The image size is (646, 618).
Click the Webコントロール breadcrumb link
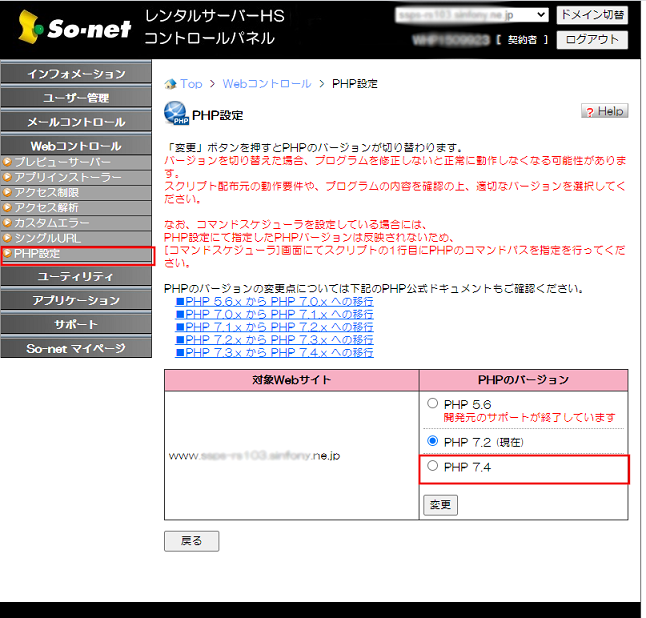tap(267, 84)
